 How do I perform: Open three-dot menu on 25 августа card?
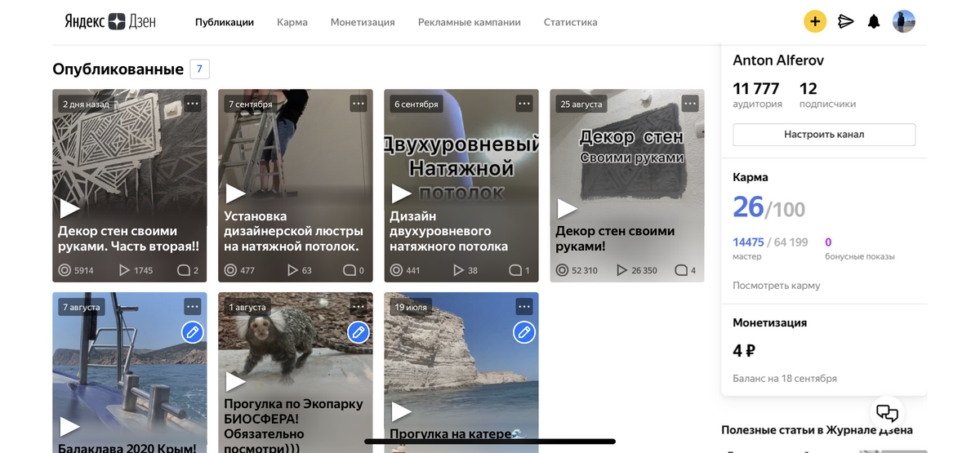pos(690,103)
